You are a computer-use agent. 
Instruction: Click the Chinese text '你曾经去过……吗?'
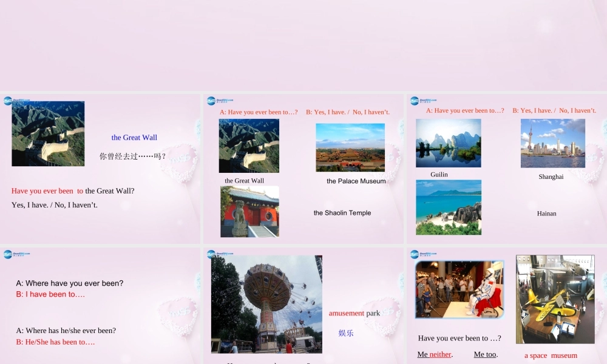pyautogui.click(x=132, y=157)
